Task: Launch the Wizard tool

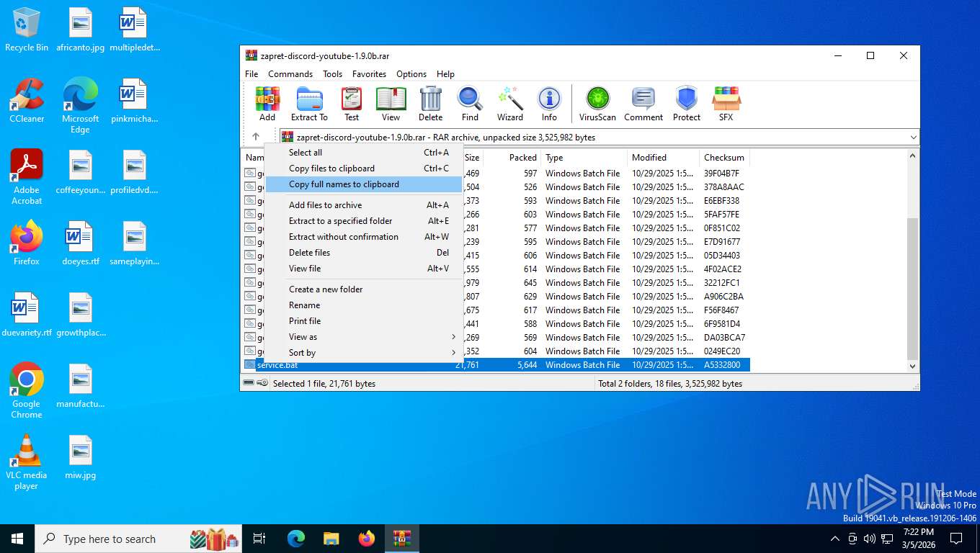Action: point(510,104)
